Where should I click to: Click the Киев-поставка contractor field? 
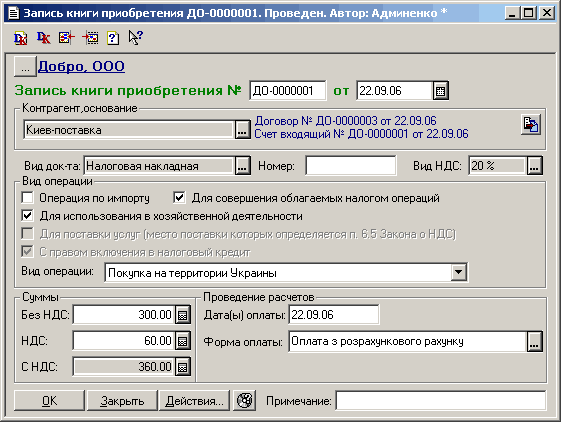tap(128, 130)
